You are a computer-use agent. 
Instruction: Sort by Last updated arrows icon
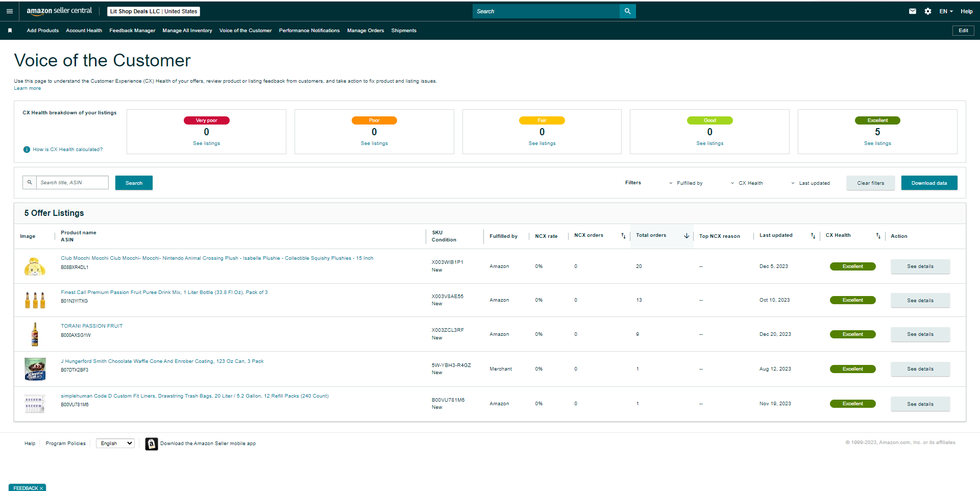(x=813, y=236)
